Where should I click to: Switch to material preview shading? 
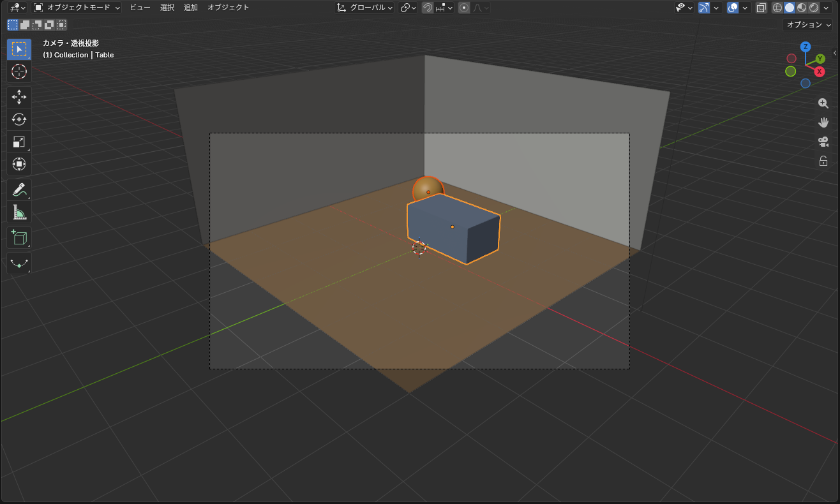point(802,8)
